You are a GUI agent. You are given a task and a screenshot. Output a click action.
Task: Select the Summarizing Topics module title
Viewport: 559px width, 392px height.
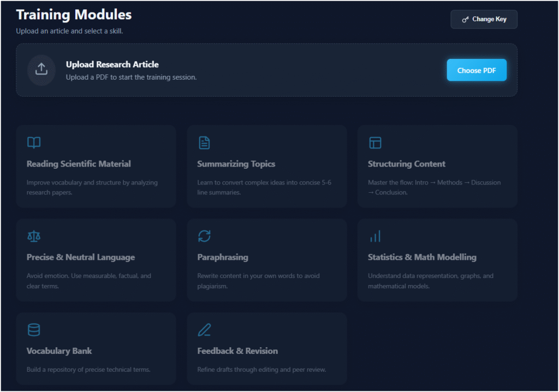click(x=236, y=164)
